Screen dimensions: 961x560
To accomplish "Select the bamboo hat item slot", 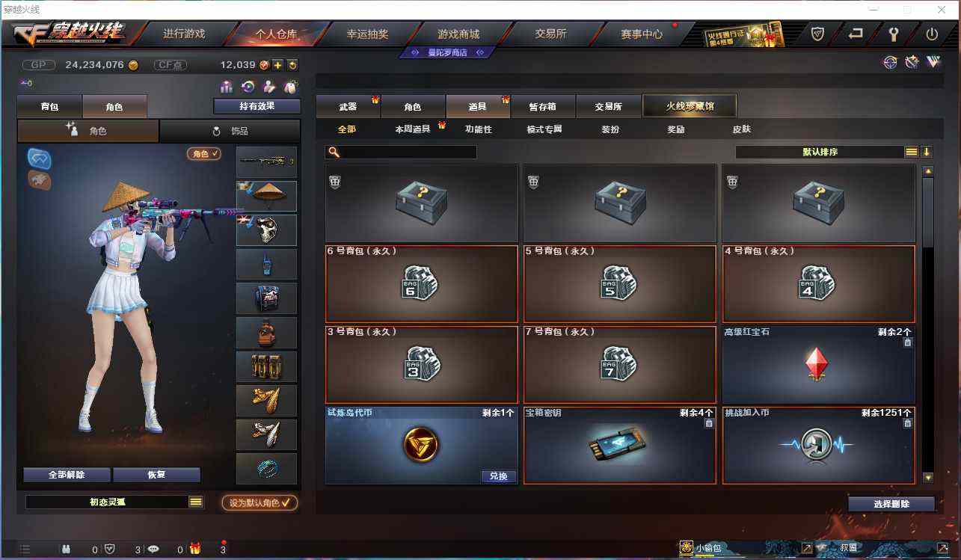I will [267, 196].
